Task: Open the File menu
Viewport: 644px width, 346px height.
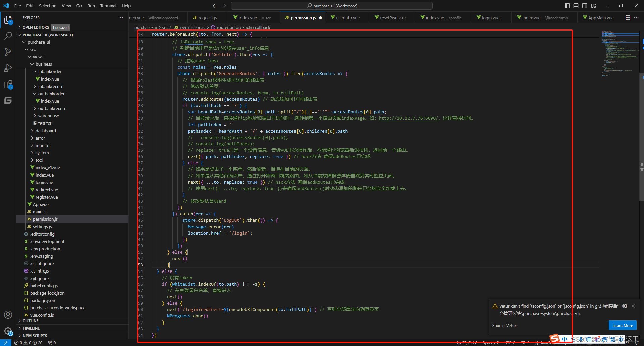Action: pos(17,6)
